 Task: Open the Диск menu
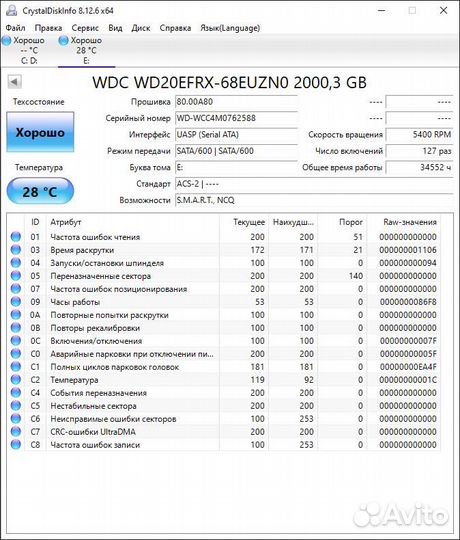(141, 28)
